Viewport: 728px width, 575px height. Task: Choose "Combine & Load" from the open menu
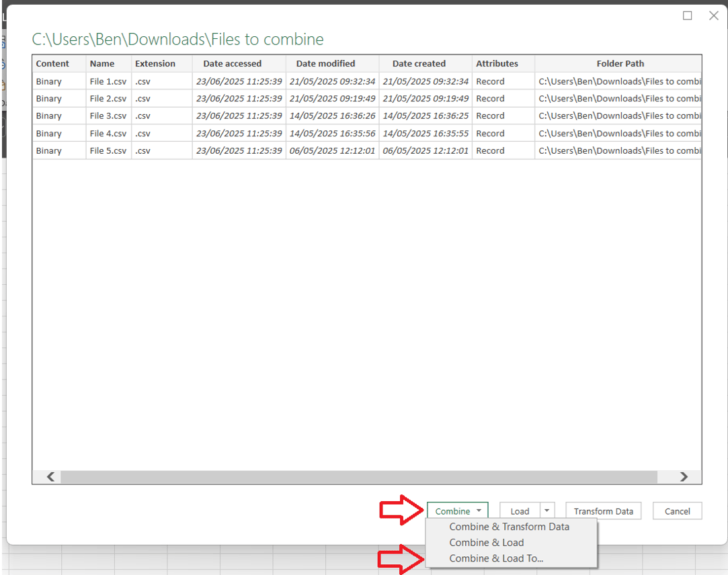click(x=486, y=542)
